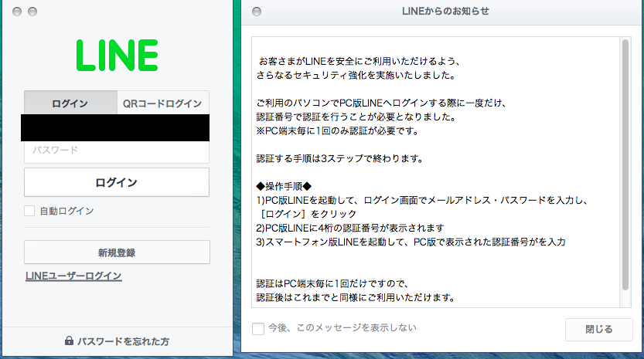
Task: Switch to the ログイン tab
Action: (70, 103)
